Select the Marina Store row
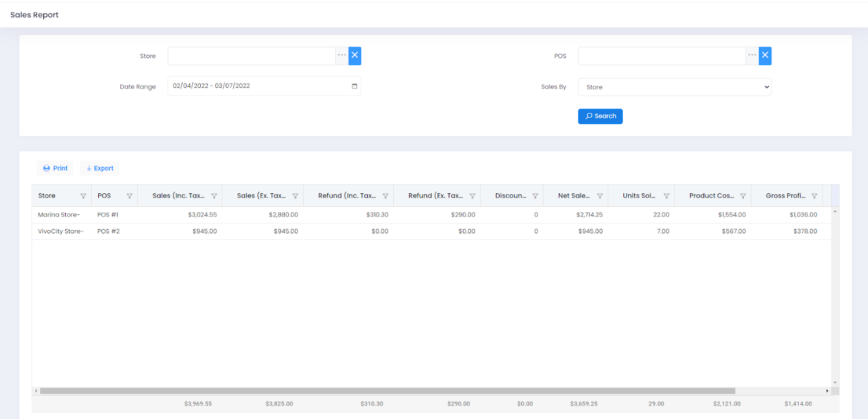Viewport: 868px width, 419px height. click(59, 215)
